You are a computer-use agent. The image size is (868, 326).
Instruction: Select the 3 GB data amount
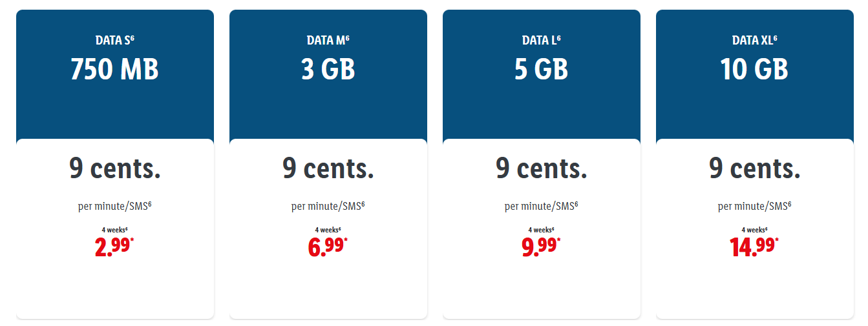(328, 69)
